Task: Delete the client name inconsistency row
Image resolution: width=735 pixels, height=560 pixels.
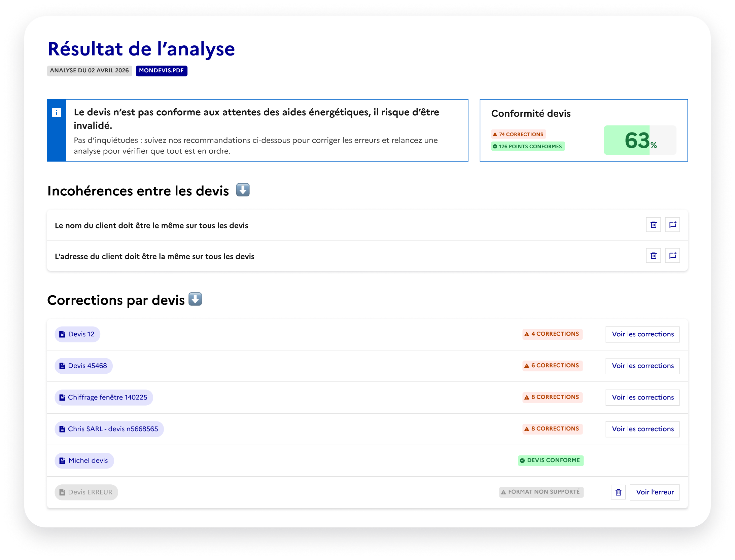Action: click(x=653, y=225)
